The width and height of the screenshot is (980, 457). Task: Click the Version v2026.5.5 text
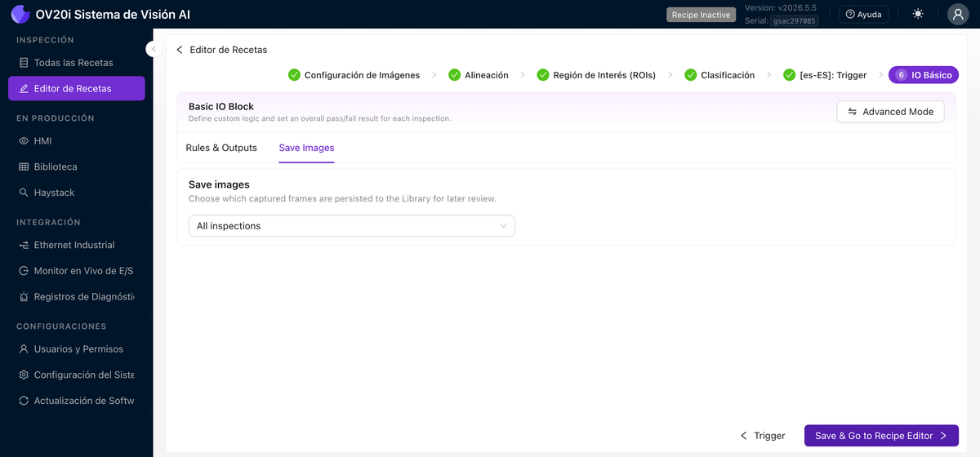coord(781,7)
